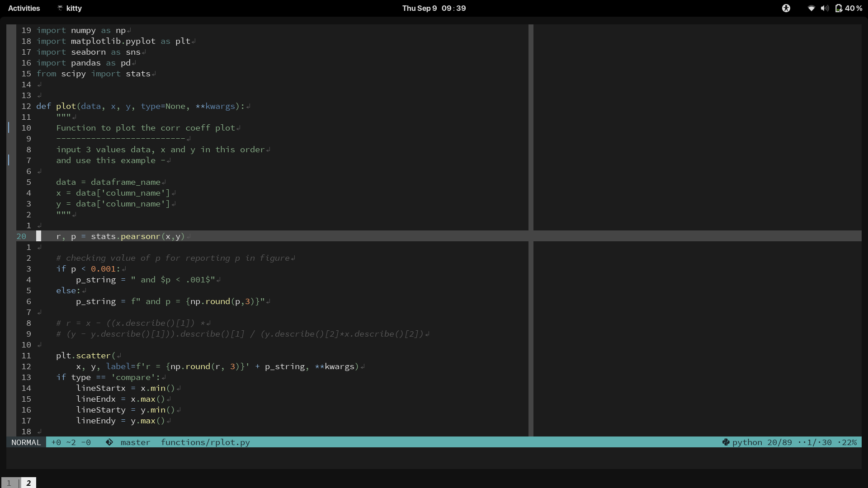Click the git branch icon in statusline
This screenshot has width=868, height=488.
[109, 442]
